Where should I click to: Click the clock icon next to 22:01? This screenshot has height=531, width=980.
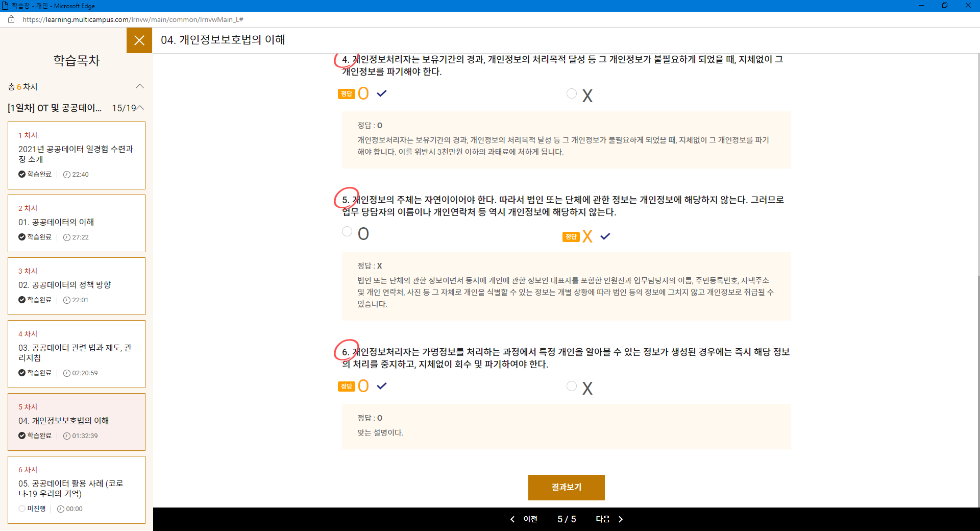point(67,300)
